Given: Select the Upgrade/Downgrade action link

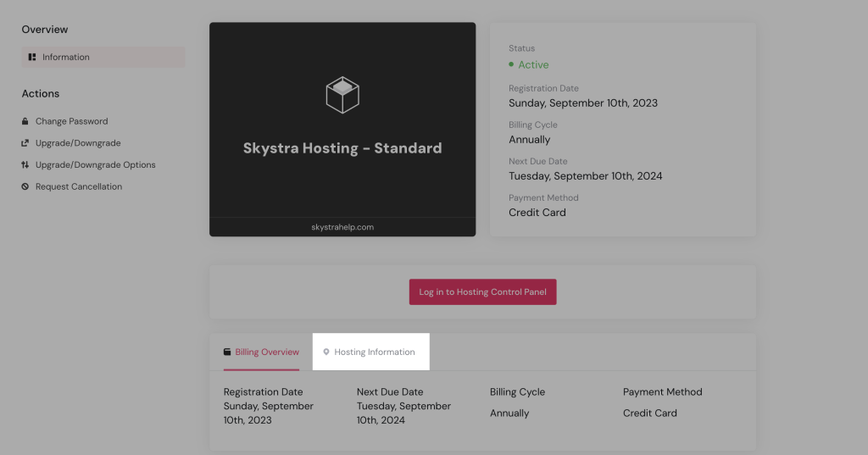Looking at the screenshot, I should pos(78,143).
